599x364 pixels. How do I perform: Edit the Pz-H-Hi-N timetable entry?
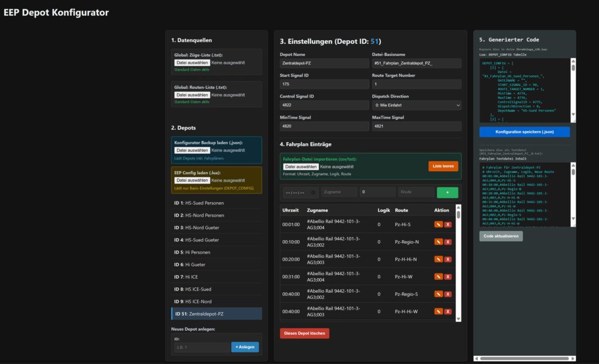[x=438, y=259]
